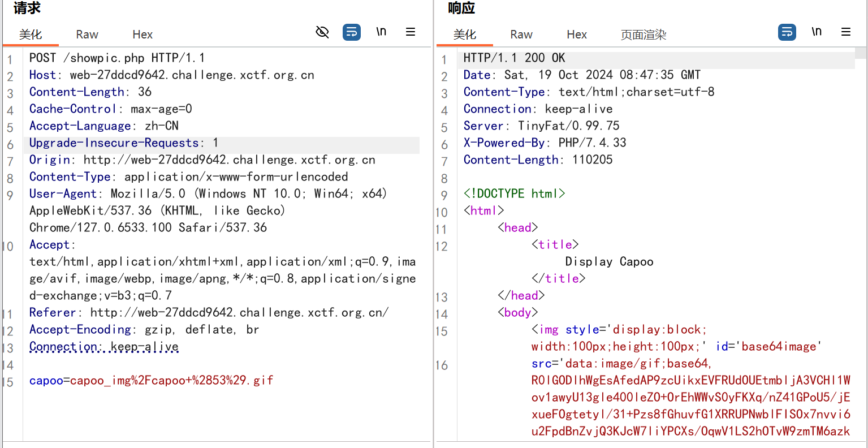Viewport: 868px width, 448px height.
Task: Click X-Powered-By: PHP/7.4.33 header
Action: coord(545,143)
